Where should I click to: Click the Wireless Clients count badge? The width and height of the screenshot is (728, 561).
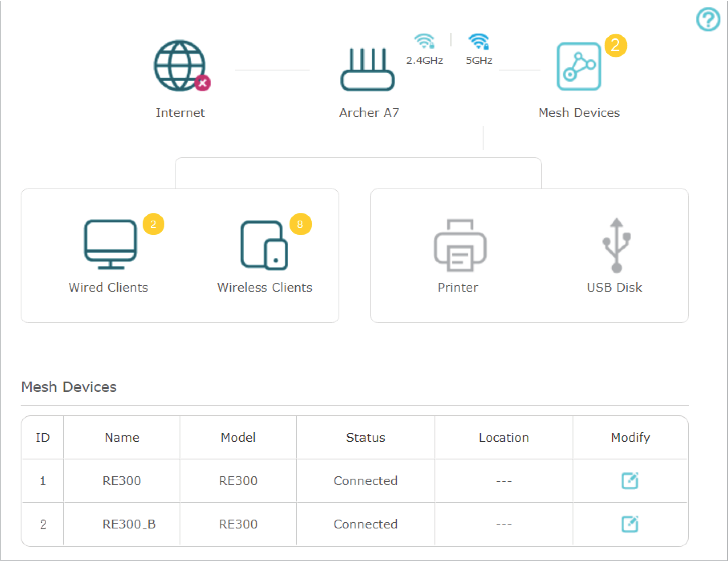pos(300,224)
